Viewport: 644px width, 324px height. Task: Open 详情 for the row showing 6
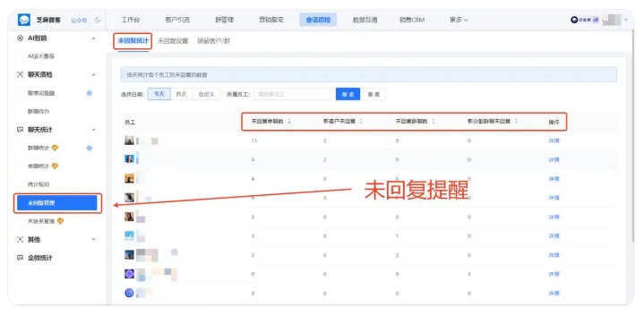(554, 159)
